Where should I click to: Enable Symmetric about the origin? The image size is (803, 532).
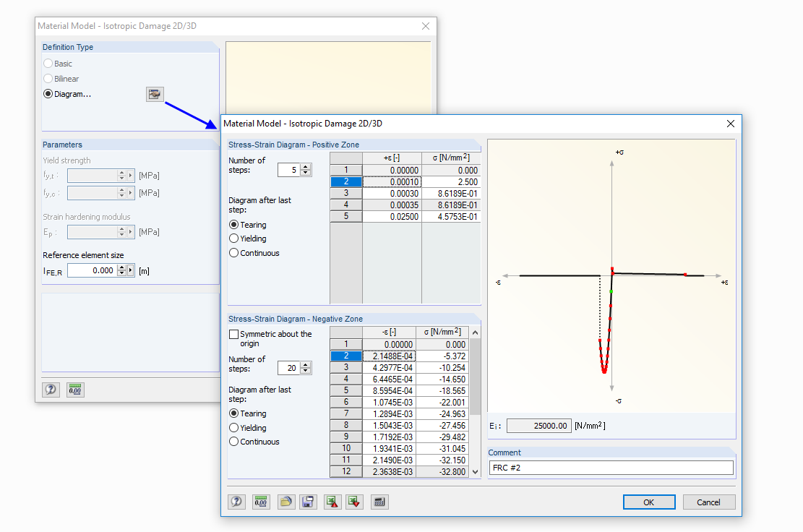click(x=234, y=333)
